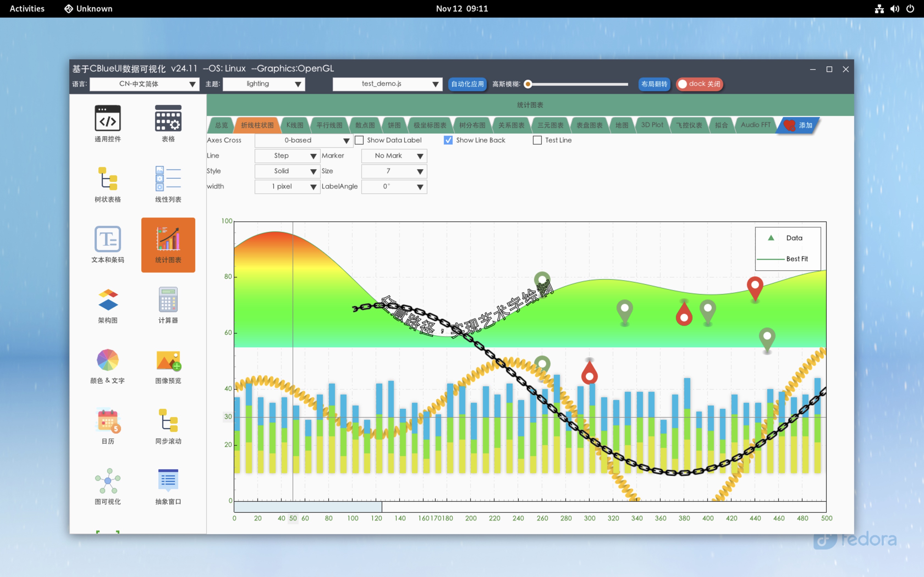Viewport: 924px width, 577px height.
Task: Open the 图像预览 image preview icon
Action: 168,360
